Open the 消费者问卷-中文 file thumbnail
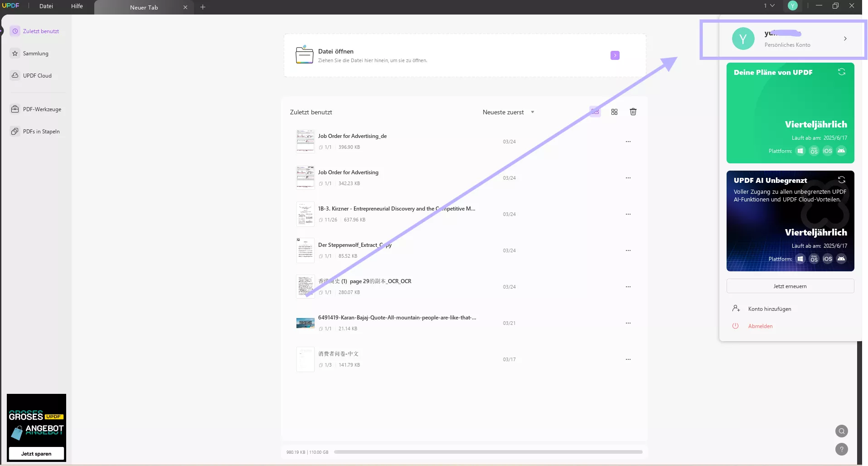This screenshot has height=466, width=868. pos(305,359)
